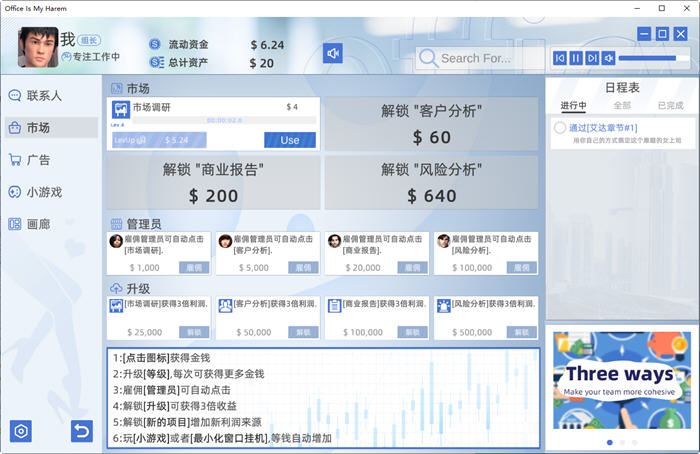Select the radio circle beside 通过[艾达章节#1]
Viewport: 700px width, 454px height.
(560, 128)
